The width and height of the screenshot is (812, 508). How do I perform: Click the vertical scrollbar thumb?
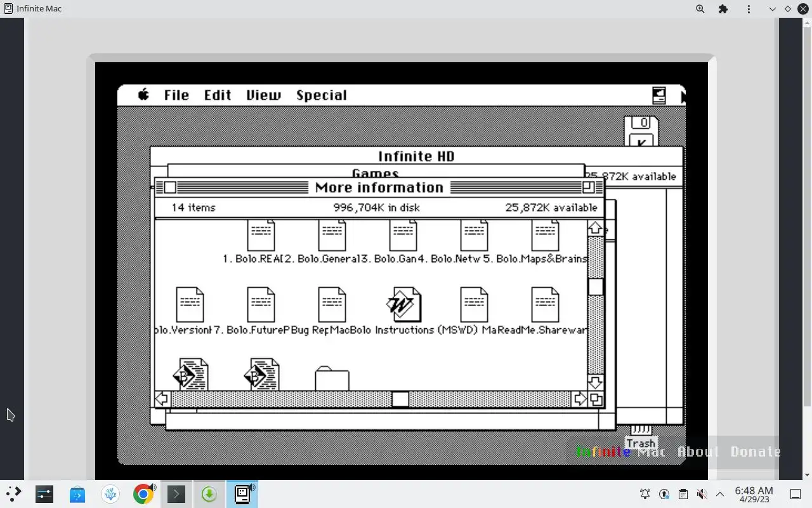(595, 286)
